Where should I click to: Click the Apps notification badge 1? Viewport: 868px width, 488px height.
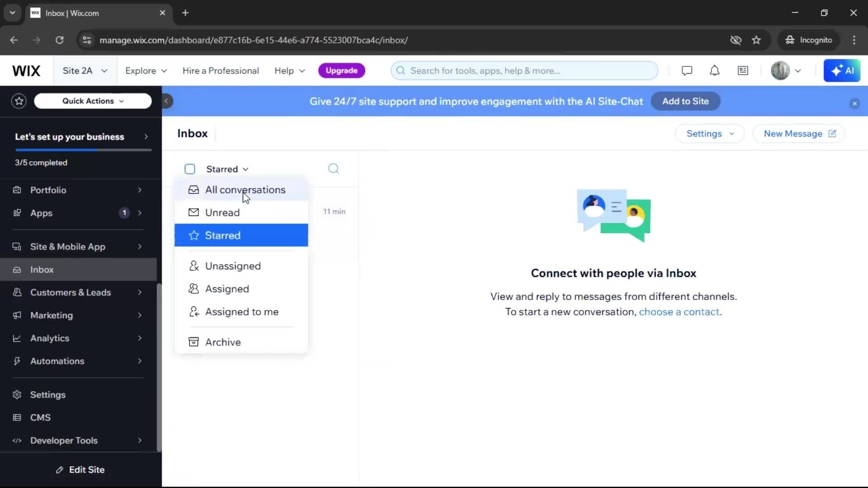tap(124, 213)
